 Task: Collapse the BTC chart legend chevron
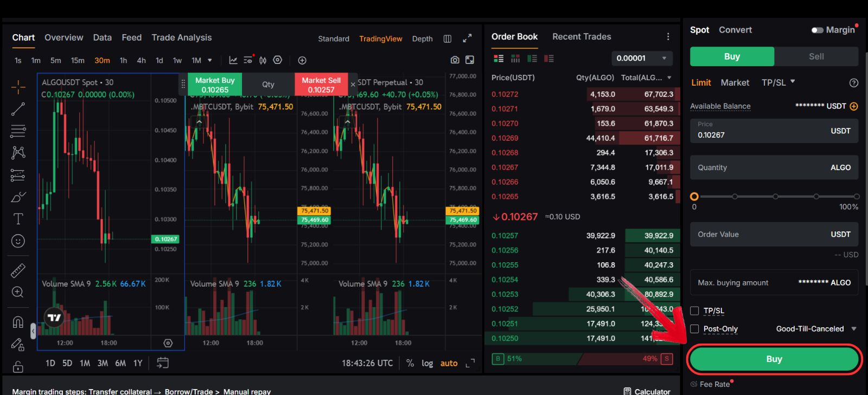coord(199,122)
